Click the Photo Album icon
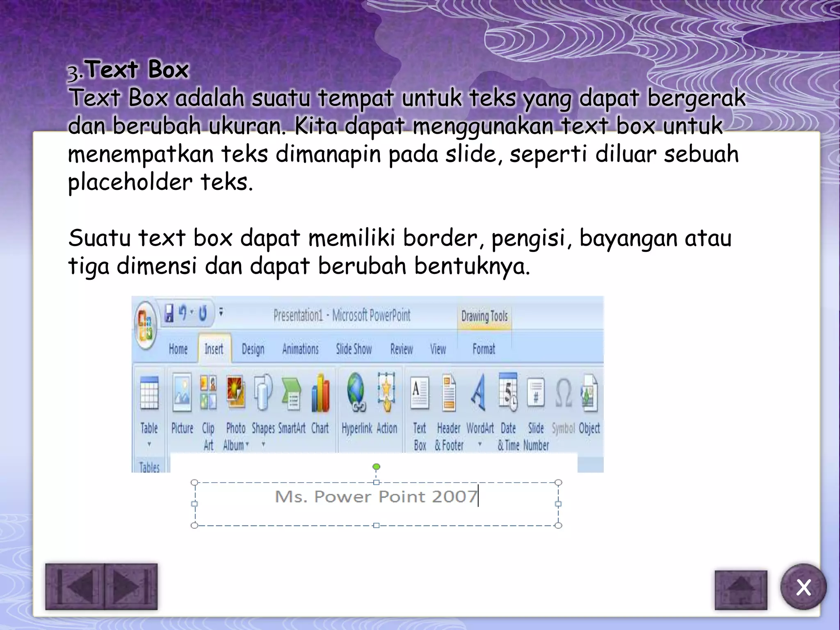Viewport: 840px width, 630px height. tap(236, 393)
